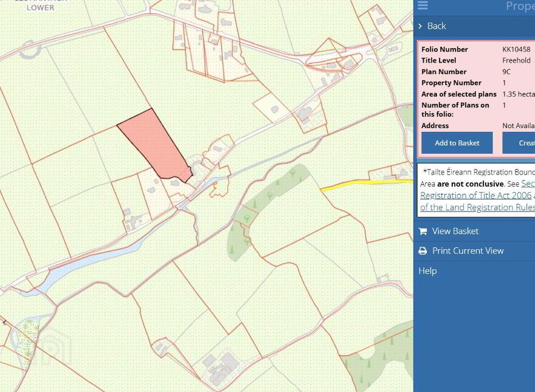Select folio number KK10458 text
Viewport: 535px width, 392px height.
(516, 49)
